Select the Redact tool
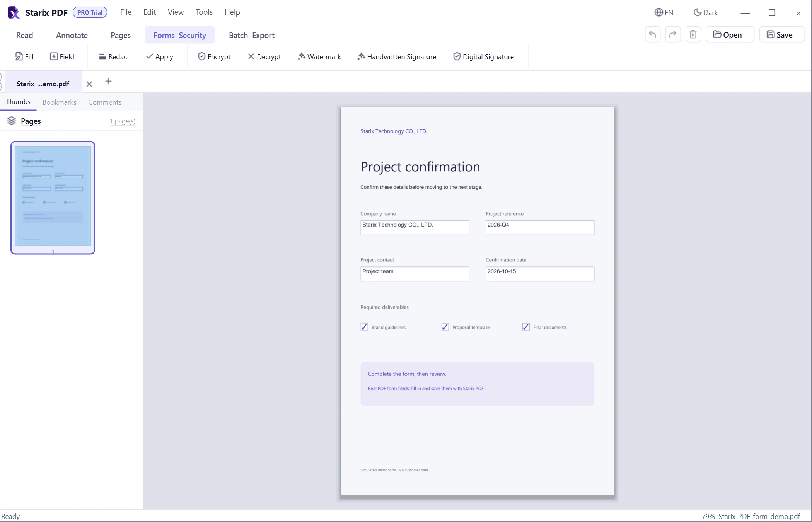 click(114, 56)
